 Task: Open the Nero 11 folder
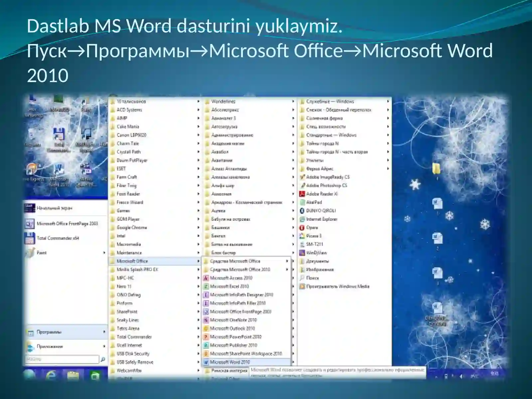(x=155, y=286)
